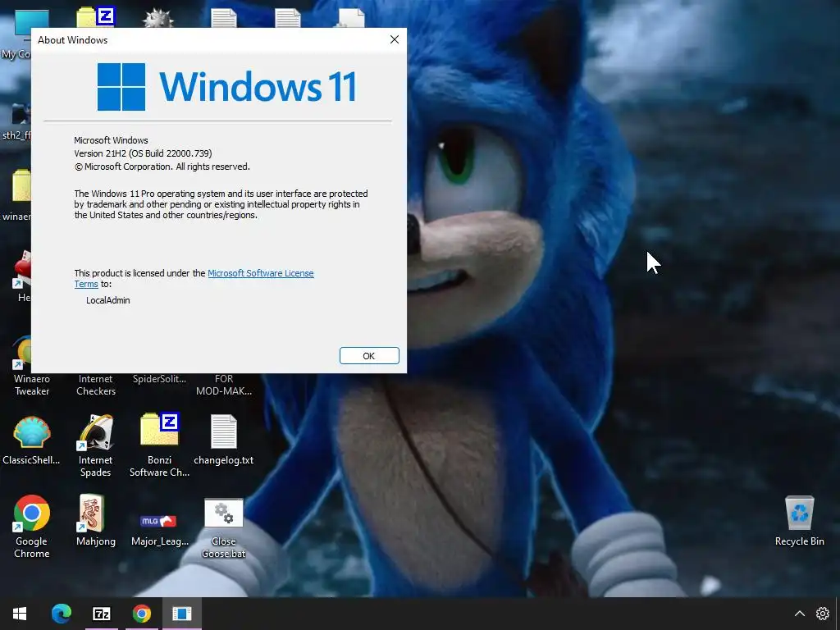The width and height of the screenshot is (840, 630).
Task: Select the sth2_ff desktop icon
Action: click(x=16, y=122)
